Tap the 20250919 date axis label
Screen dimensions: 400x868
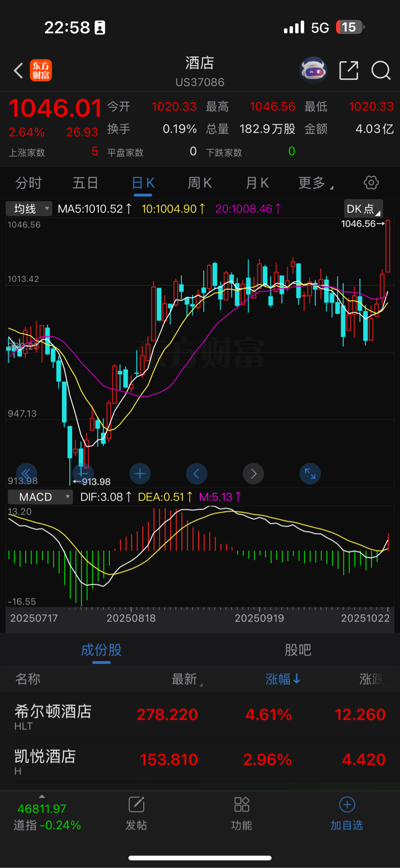259,618
